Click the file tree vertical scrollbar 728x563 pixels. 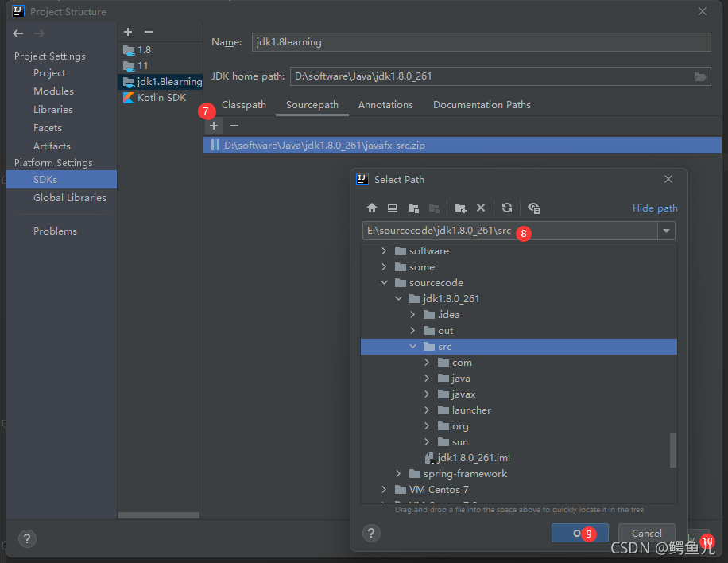pos(672,449)
